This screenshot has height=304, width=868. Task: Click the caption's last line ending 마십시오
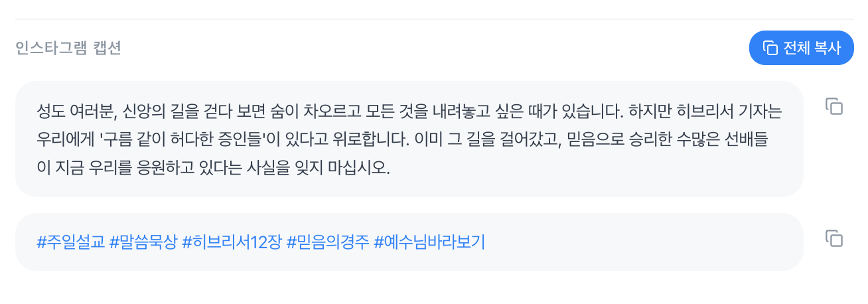pyautogui.click(x=212, y=168)
